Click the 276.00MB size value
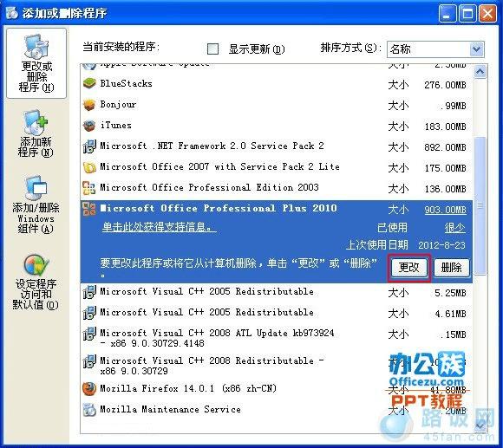Image resolution: width=503 pixels, height=448 pixels. pyautogui.click(x=445, y=85)
